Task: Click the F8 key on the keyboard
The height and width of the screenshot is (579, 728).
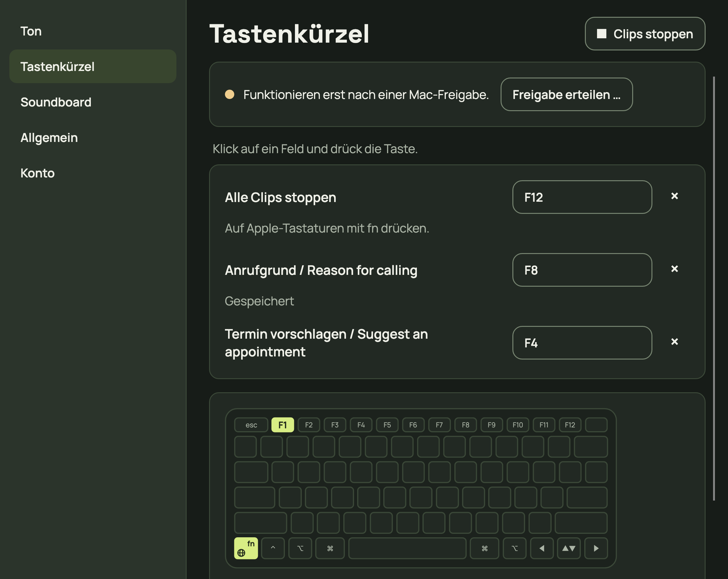Action: tap(466, 425)
